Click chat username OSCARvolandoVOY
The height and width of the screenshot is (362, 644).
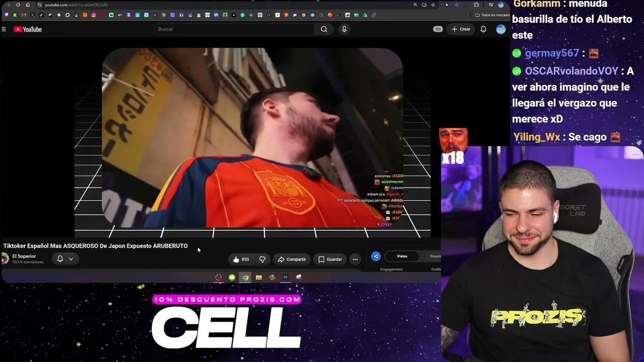[x=572, y=71]
